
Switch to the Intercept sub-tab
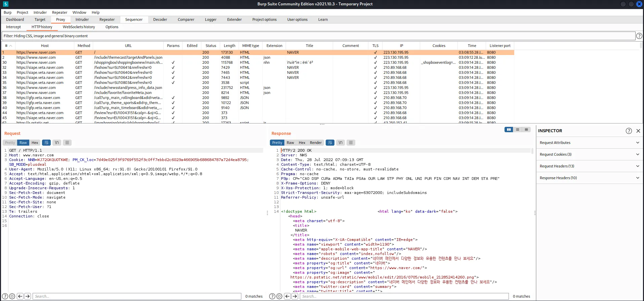point(13,27)
